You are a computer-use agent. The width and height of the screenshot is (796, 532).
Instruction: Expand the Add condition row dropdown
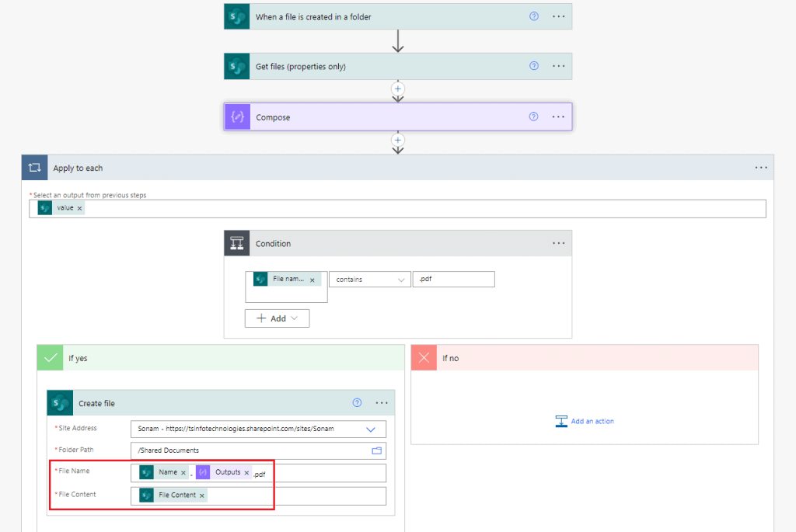(295, 318)
